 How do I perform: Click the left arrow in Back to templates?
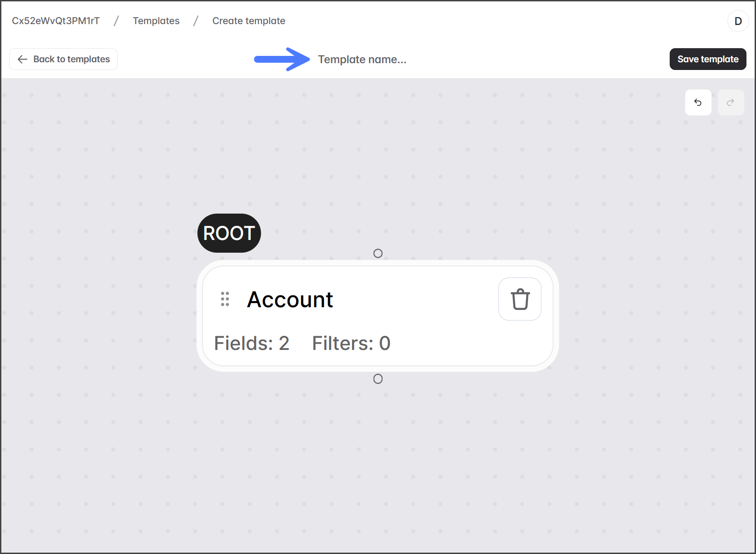pyautogui.click(x=22, y=59)
